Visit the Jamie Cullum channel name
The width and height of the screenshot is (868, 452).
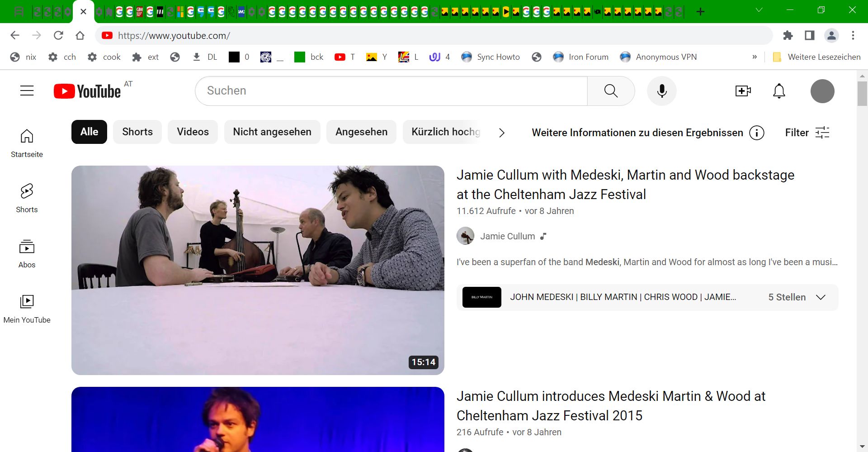point(507,236)
